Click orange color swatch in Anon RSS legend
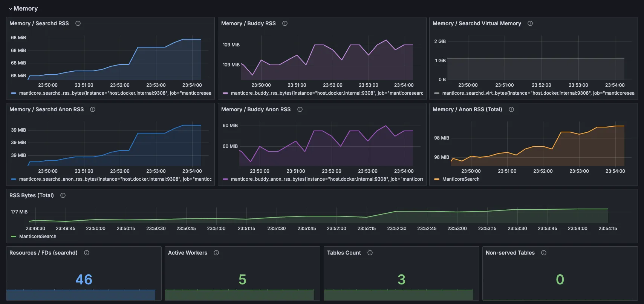This screenshot has height=304, width=644. pyautogui.click(x=437, y=179)
